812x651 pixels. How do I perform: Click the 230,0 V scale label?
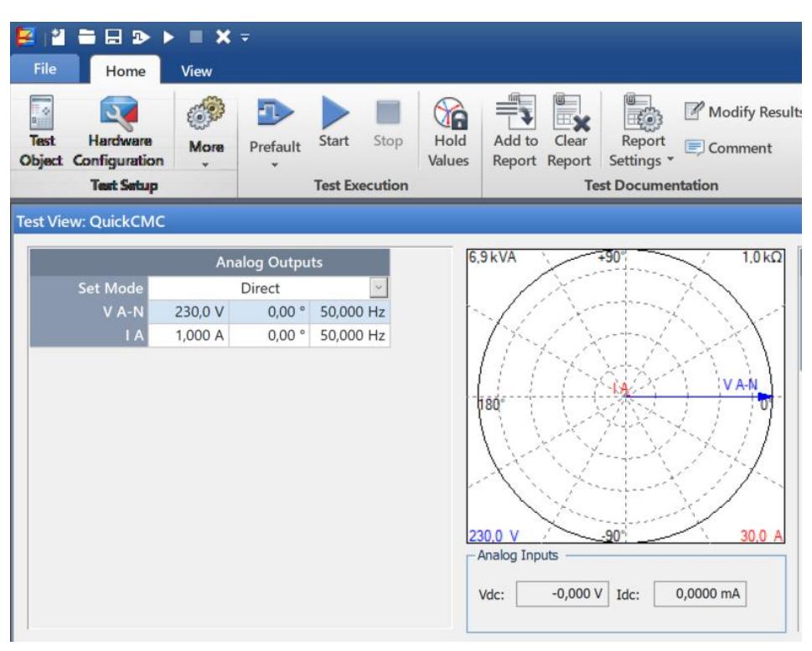(494, 535)
